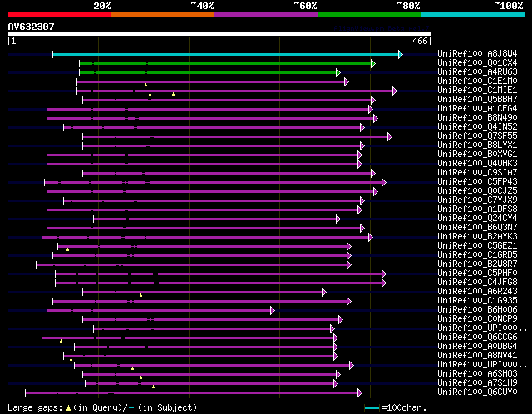532x414 pixels.
Task: Select the UniRef100_C1G935 label
Action: tap(477, 301)
